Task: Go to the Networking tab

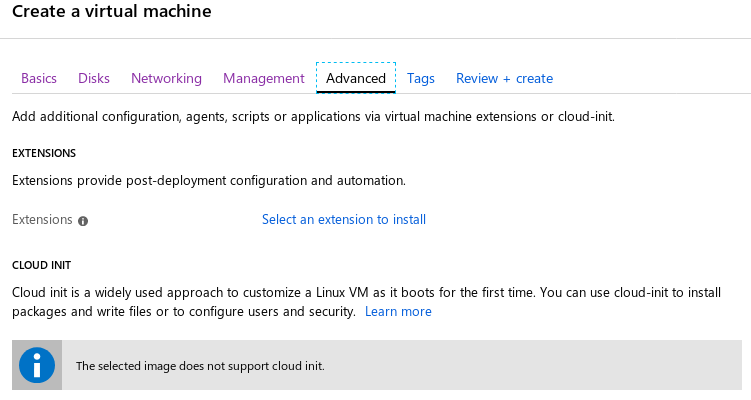Action: coord(166,78)
